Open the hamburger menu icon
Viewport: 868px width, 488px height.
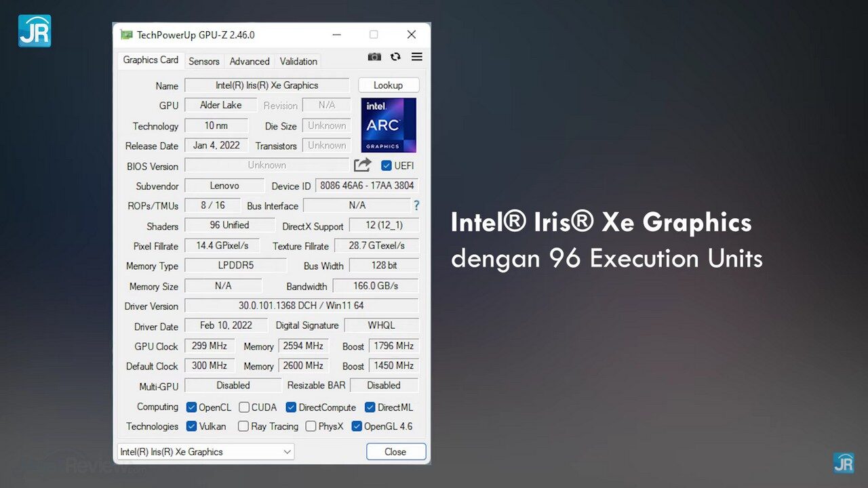(417, 57)
